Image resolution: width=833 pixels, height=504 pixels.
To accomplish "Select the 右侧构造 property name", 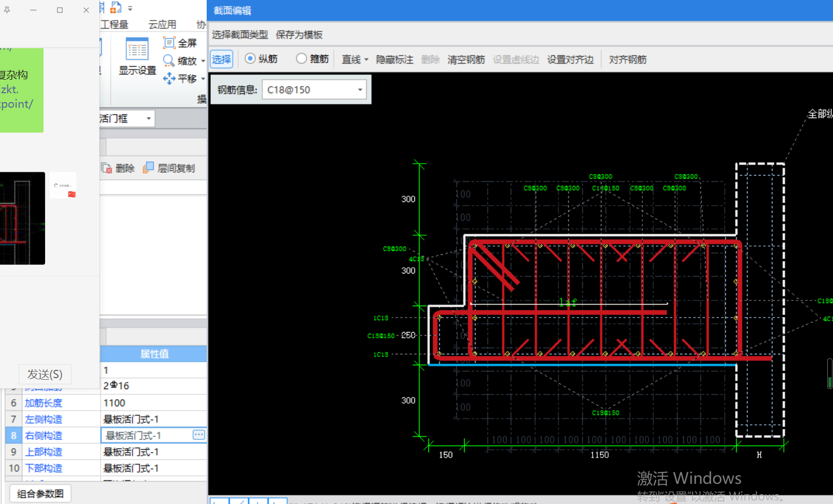I will click(x=44, y=435).
